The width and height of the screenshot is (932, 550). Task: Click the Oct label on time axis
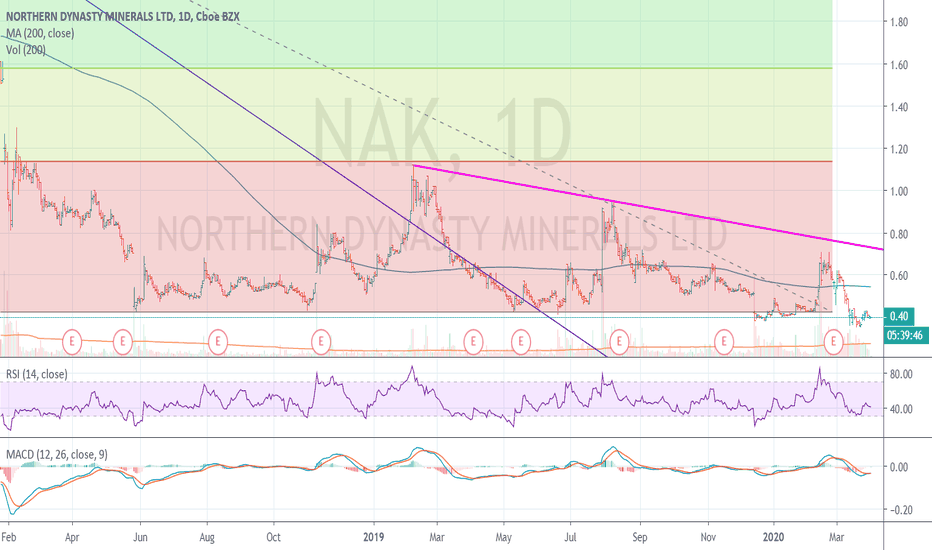[x=273, y=537]
